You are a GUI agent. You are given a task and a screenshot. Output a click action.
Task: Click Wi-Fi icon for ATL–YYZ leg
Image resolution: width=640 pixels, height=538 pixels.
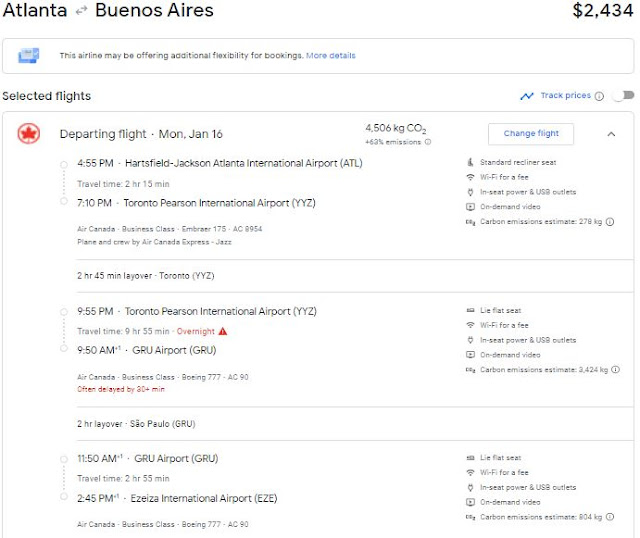[x=470, y=177]
